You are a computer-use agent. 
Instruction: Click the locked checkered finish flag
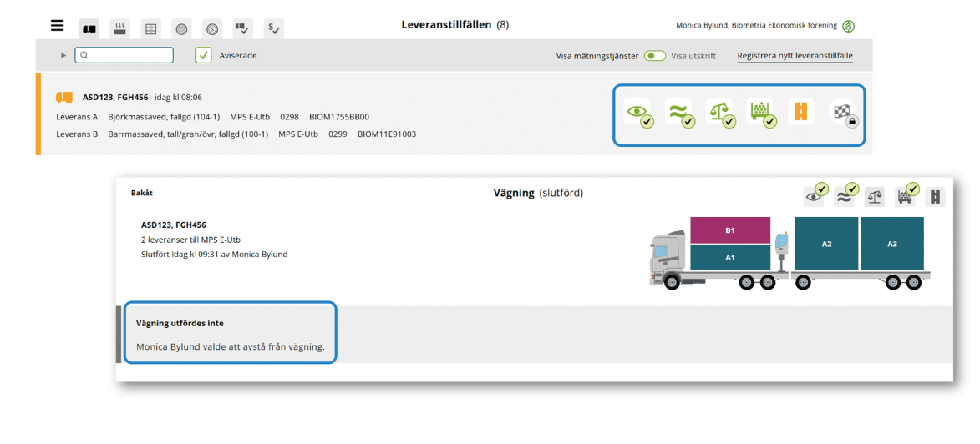pos(841,112)
